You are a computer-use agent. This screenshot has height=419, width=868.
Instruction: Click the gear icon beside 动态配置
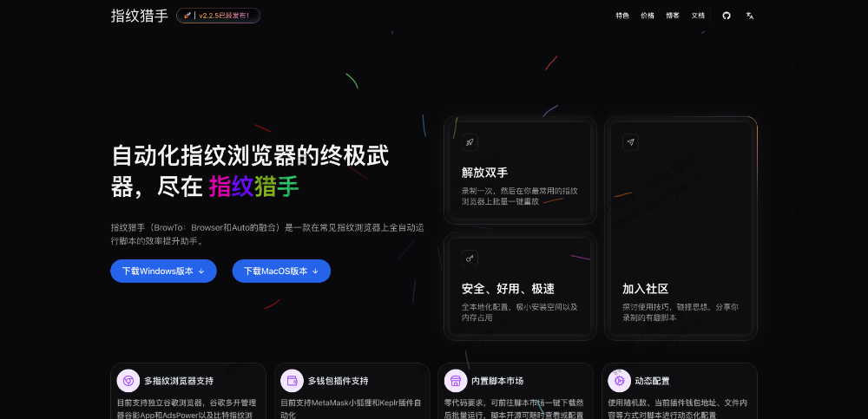(620, 381)
